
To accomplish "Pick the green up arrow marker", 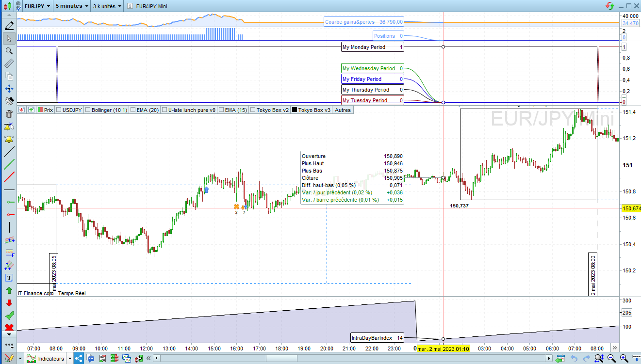I will pos(9,290).
